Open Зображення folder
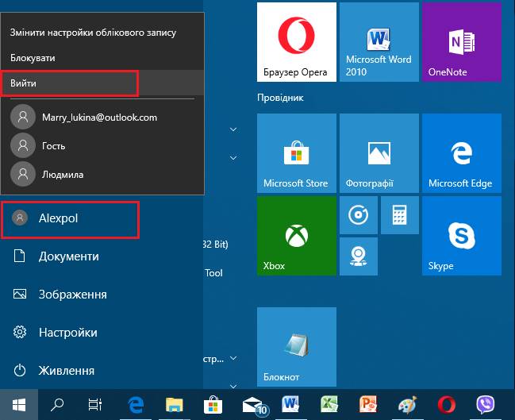Viewport: 515px width, 420px height. pos(101,294)
